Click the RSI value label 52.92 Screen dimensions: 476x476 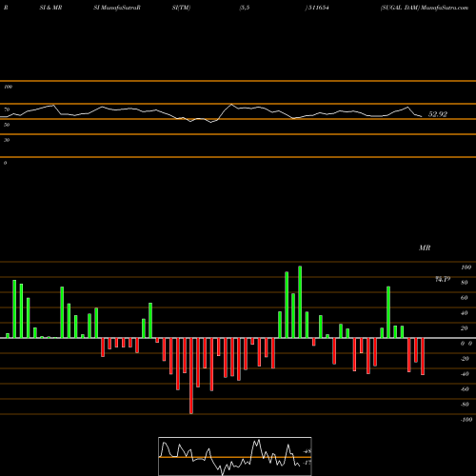click(438, 114)
